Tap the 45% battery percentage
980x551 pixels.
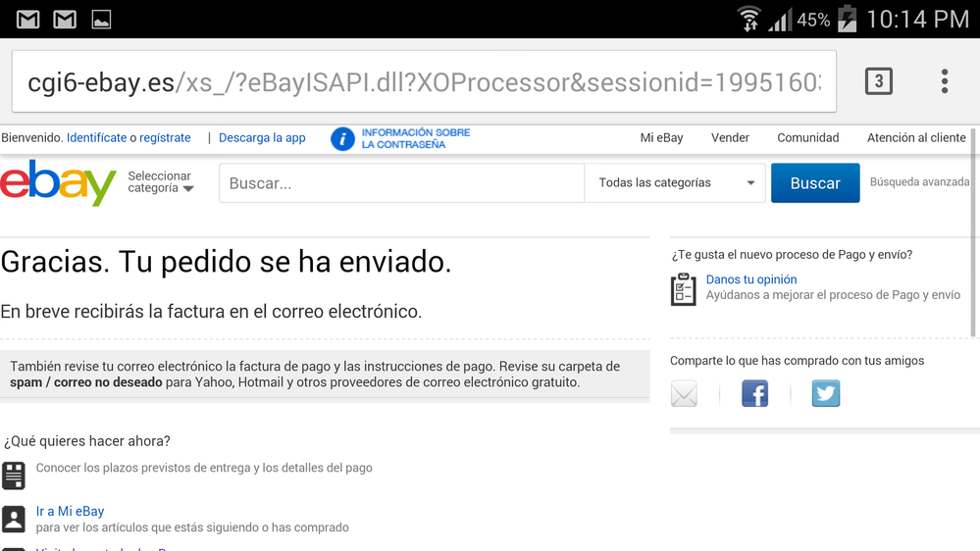click(x=813, y=20)
